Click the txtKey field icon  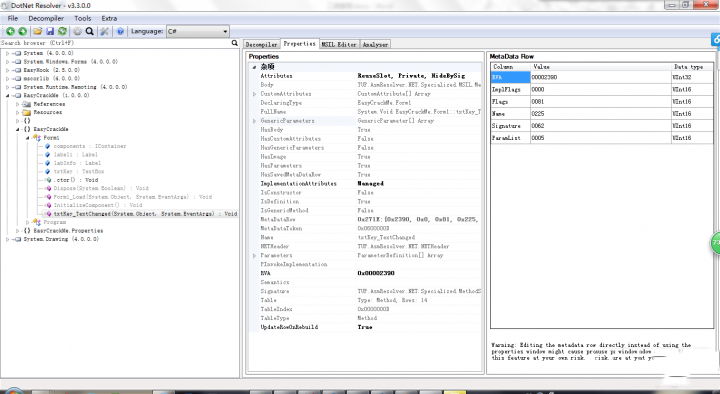coord(47,171)
